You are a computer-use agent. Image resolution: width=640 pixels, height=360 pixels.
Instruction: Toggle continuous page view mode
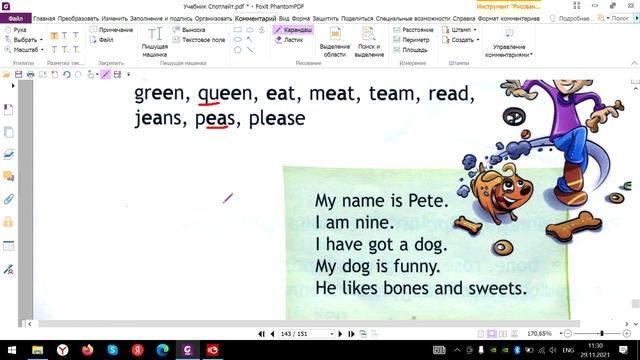tap(492, 334)
